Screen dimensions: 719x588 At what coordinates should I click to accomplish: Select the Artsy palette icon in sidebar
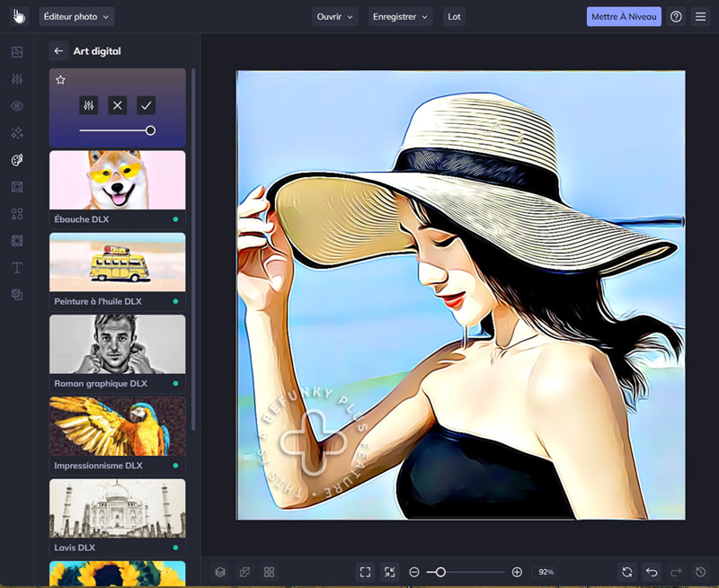[x=17, y=160]
